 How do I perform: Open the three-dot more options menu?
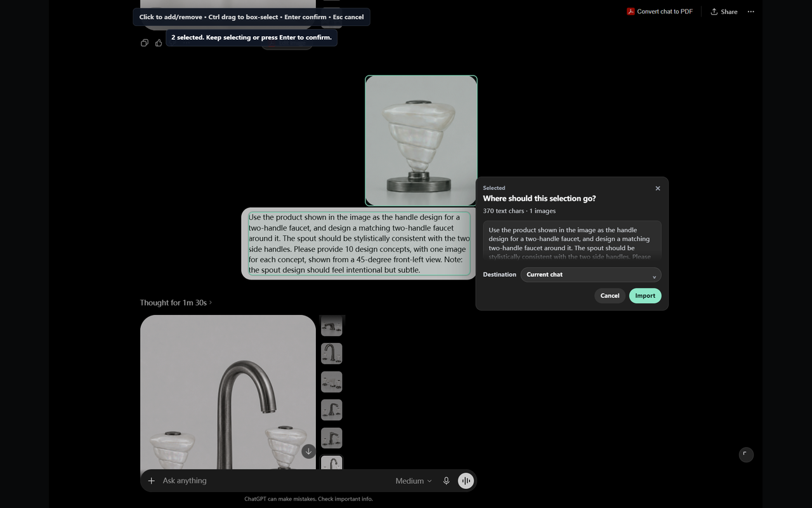(x=751, y=11)
